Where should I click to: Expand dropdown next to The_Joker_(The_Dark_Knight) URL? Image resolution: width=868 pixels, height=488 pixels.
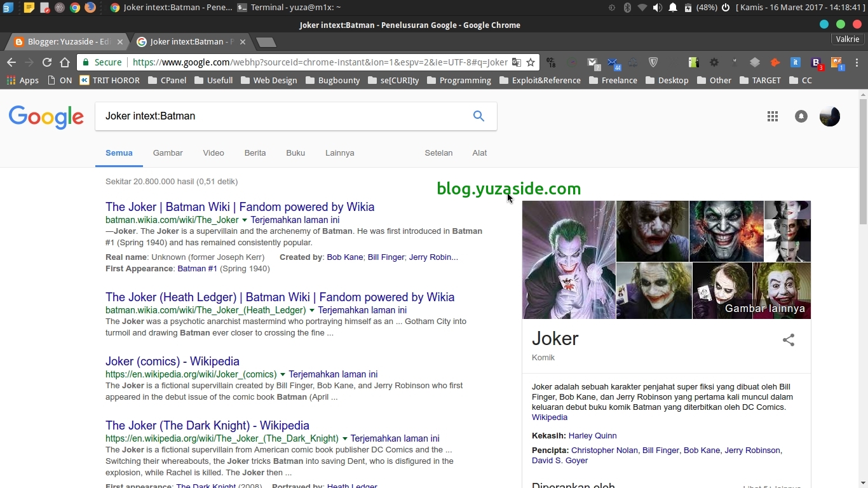pos(344,438)
